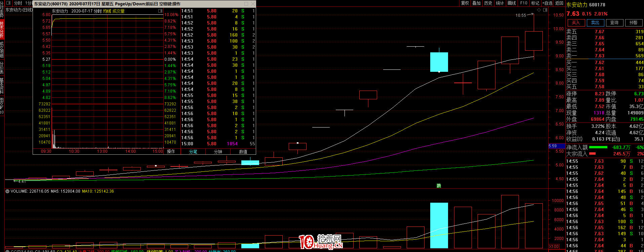Image resolution: width=644 pixels, height=252 pixels.
Task: Switch to the 分时 period tab
Action: coord(18,3)
